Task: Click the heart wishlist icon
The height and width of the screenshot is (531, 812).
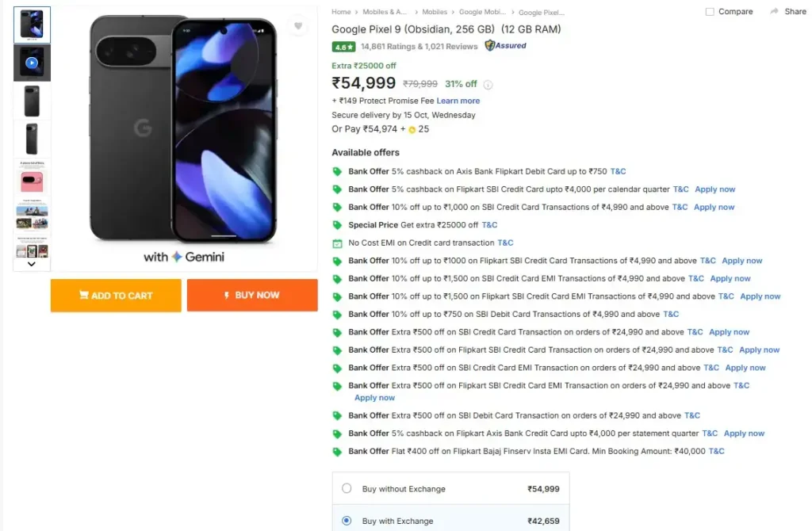Action: pos(298,26)
